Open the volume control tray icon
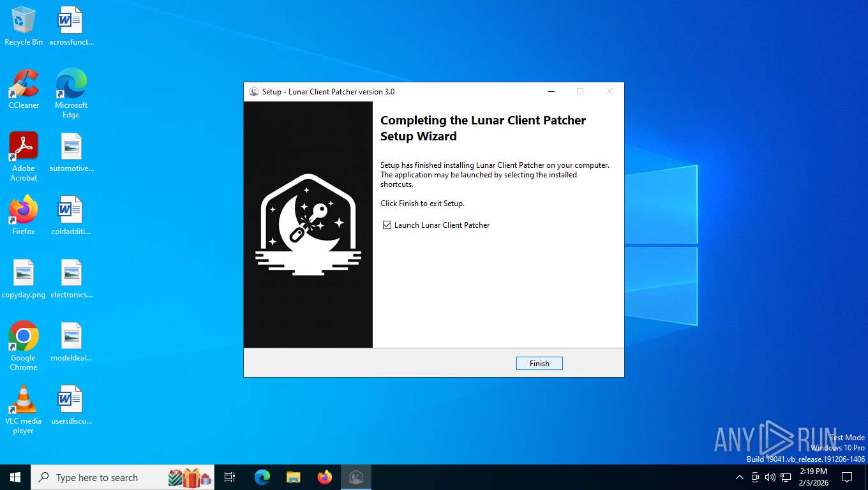The height and width of the screenshot is (490, 868). coord(770,477)
